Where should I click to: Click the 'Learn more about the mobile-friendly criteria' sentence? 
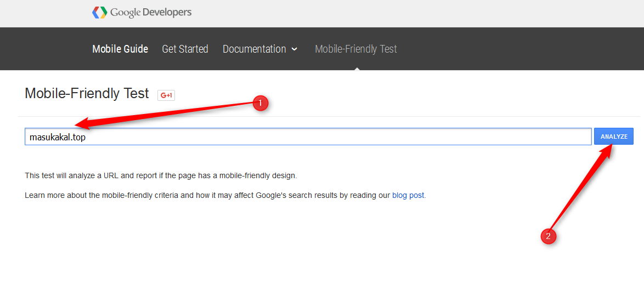point(225,195)
